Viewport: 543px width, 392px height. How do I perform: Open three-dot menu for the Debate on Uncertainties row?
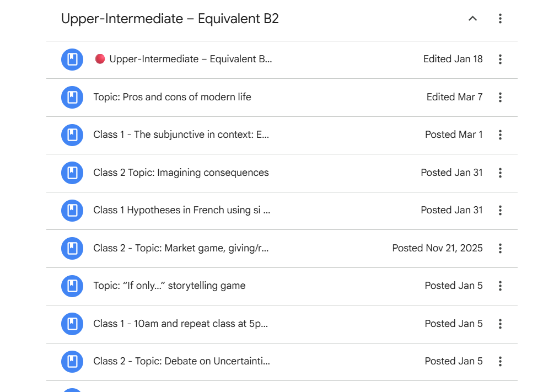[x=500, y=362]
